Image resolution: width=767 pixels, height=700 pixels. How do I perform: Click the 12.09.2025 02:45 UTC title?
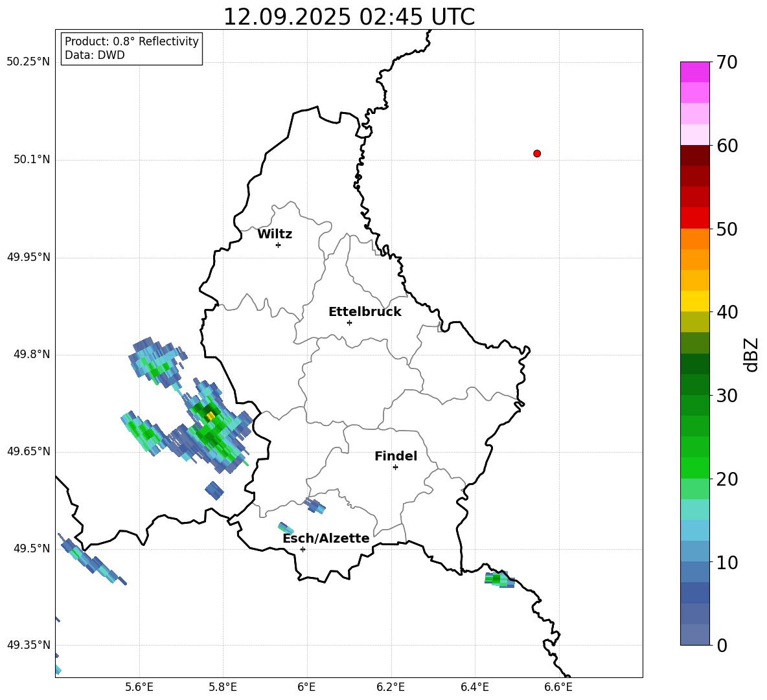(349, 17)
